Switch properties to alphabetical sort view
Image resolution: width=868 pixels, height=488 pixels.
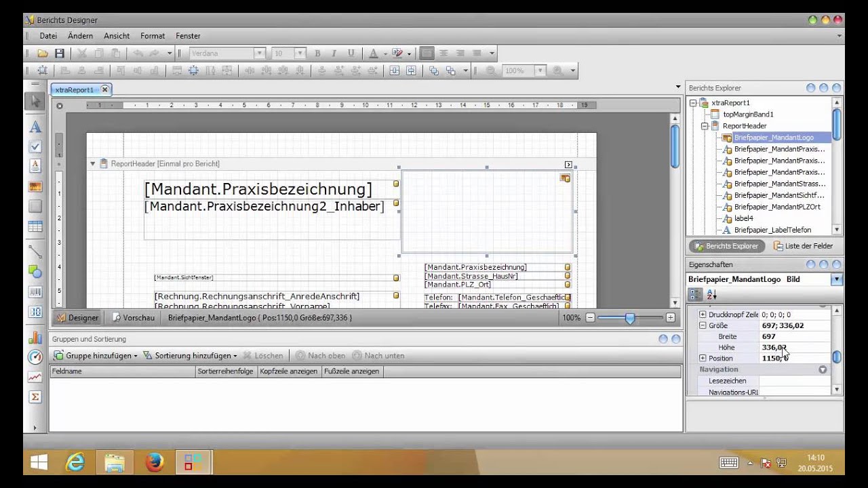712,295
